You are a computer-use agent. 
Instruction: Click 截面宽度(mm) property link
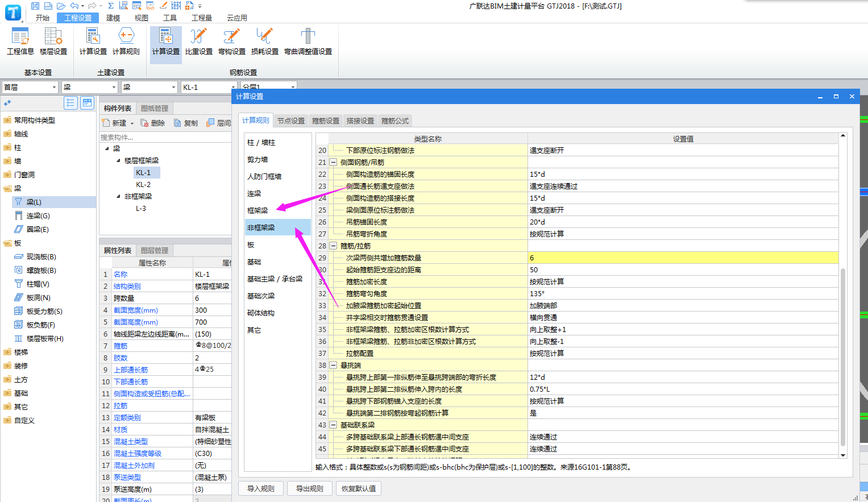pyautogui.click(x=136, y=310)
